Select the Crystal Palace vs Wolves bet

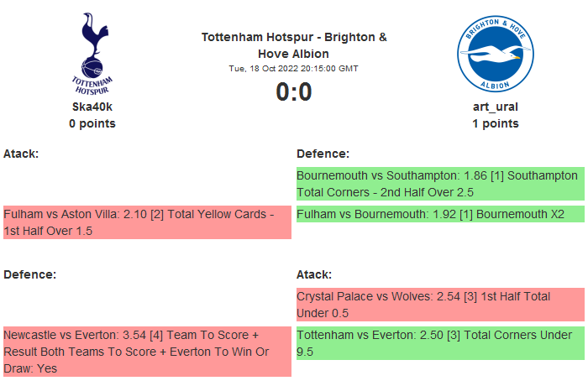tap(440, 305)
